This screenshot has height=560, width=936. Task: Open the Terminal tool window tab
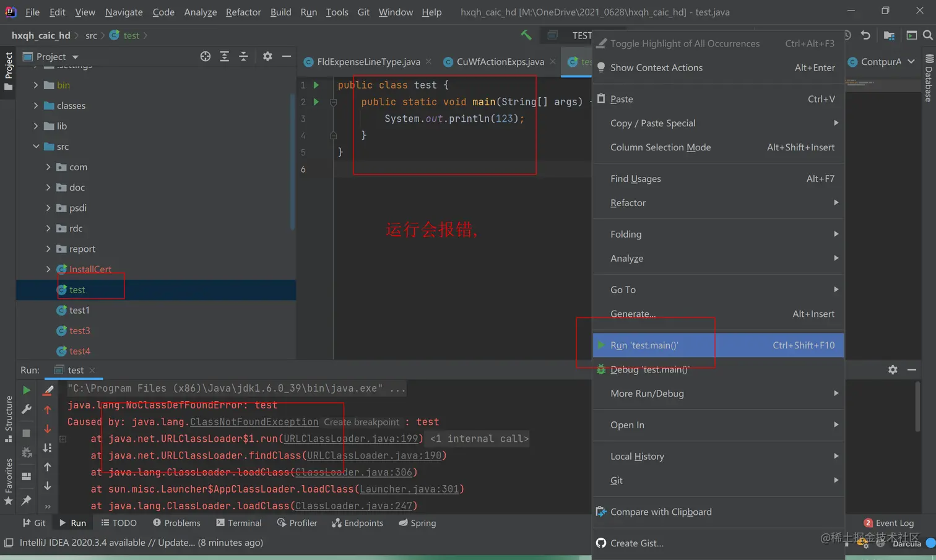(239, 523)
